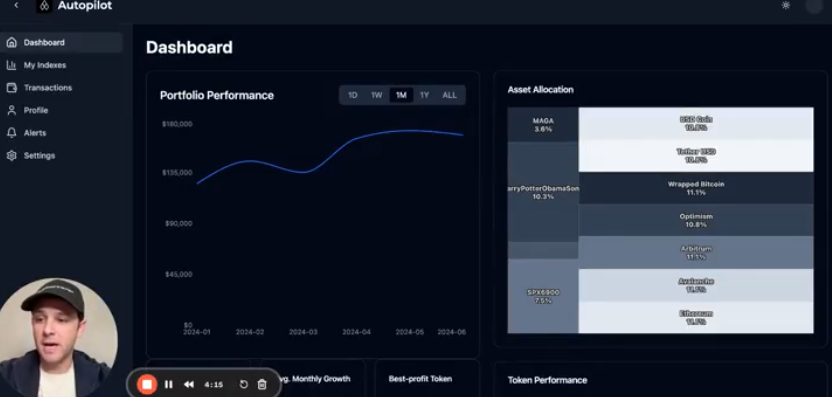The height and width of the screenshot is (397, 832).
Task: Select the 1D time range
Action: tap(352, 95)
